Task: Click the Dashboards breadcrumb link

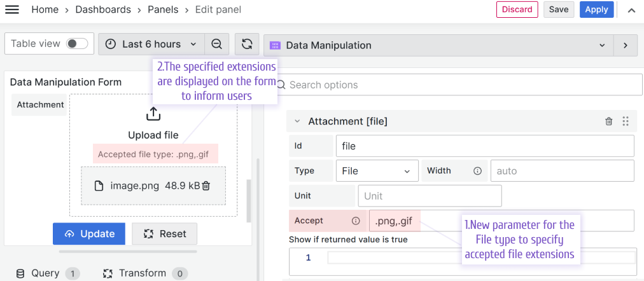Action: (103, 10)
